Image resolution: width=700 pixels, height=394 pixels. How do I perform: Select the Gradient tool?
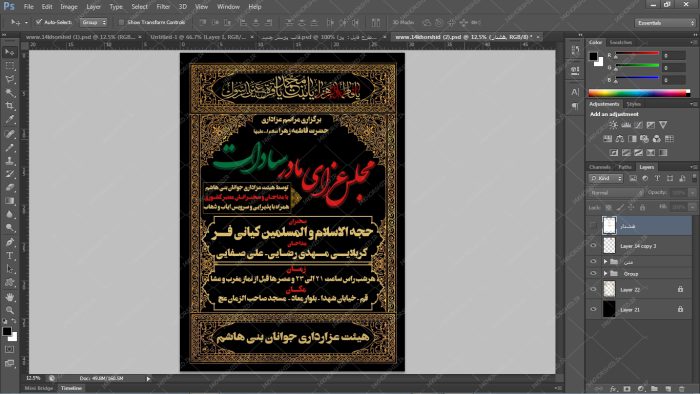(x=9, y=201)
